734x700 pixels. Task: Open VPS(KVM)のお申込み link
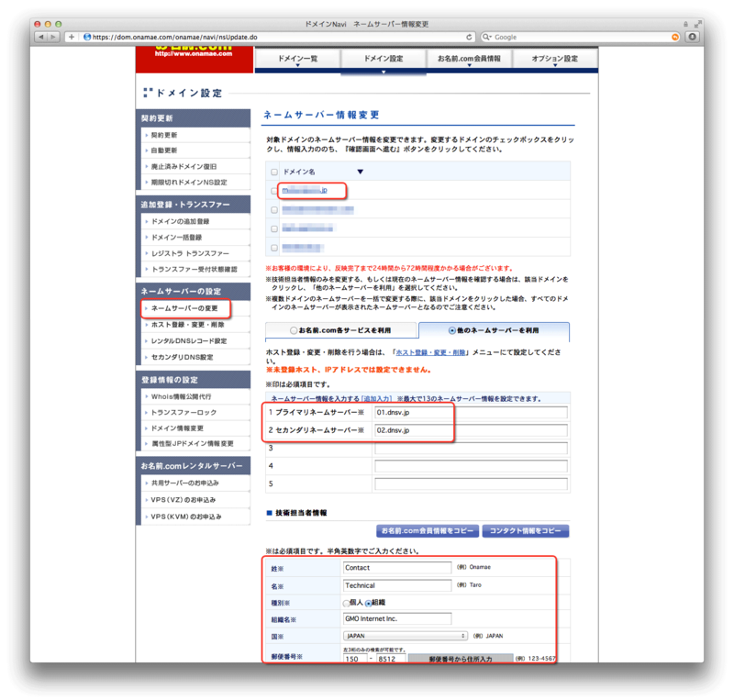click(186, 517)
